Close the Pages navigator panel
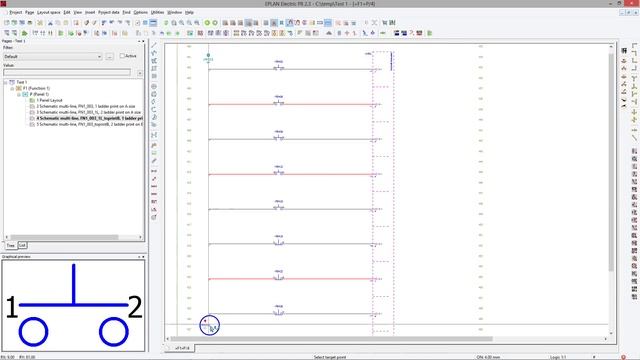 coord(143,41)
